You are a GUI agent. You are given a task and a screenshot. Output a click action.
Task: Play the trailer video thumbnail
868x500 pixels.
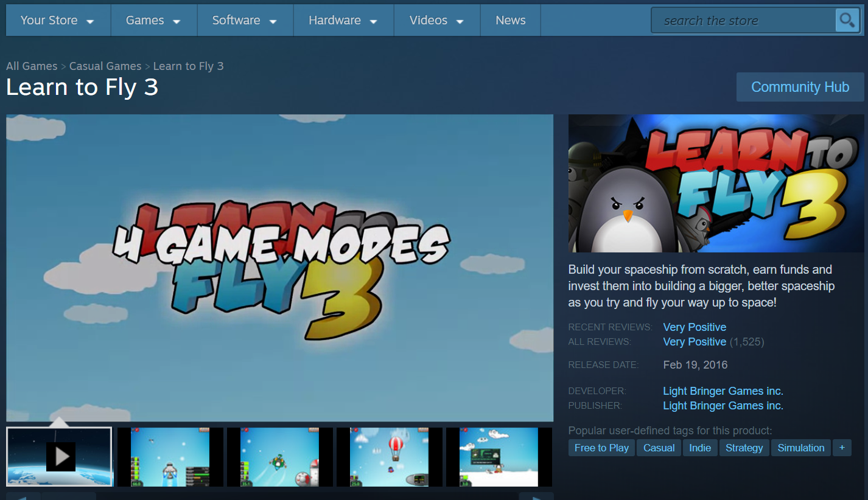60,457
